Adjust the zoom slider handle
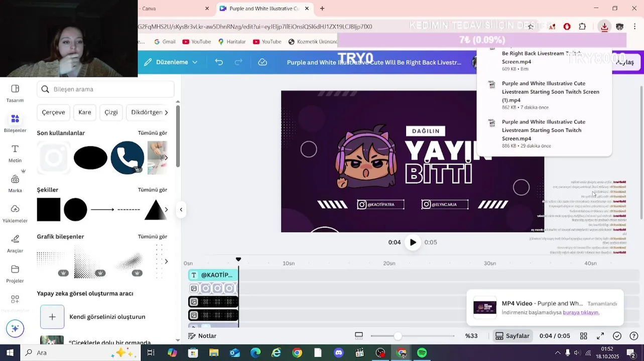Image resolution: width=644 pixels, height=361 pixels. point(398,336)
